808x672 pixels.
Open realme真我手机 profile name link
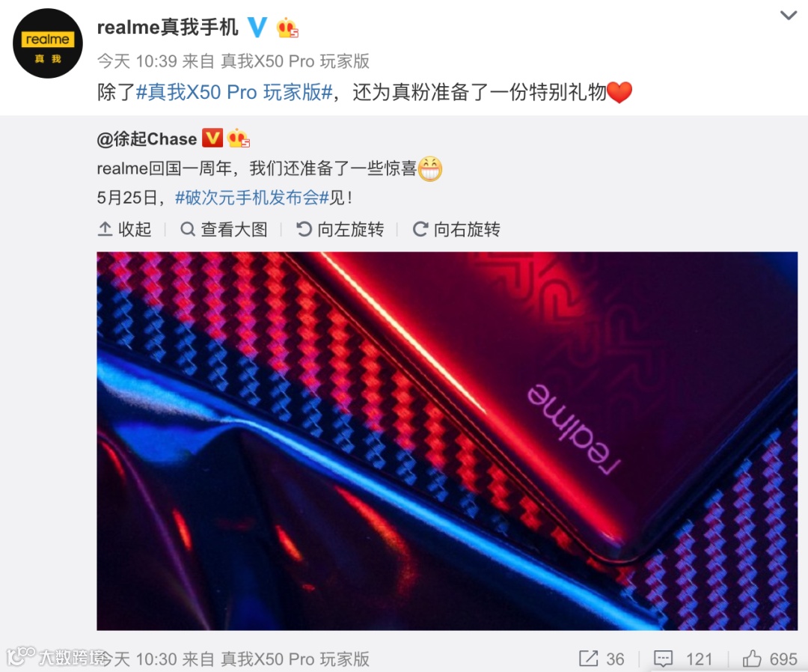point(168,27)
